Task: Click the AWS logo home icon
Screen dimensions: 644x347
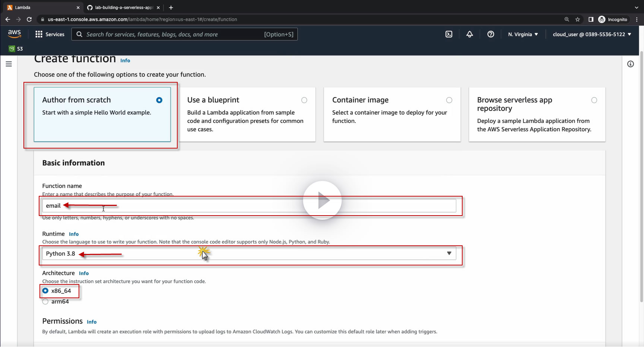Action: pos(15,34)
